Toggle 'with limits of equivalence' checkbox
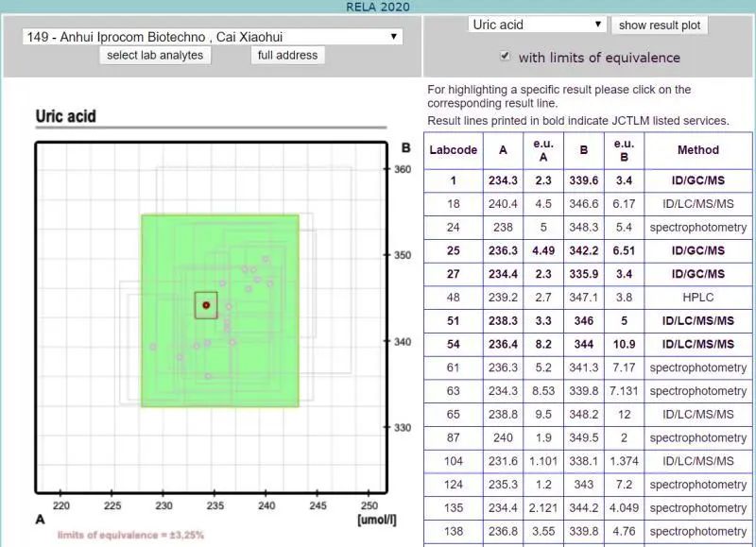Viewport: 756px width, 547px height. coord(506,57)
